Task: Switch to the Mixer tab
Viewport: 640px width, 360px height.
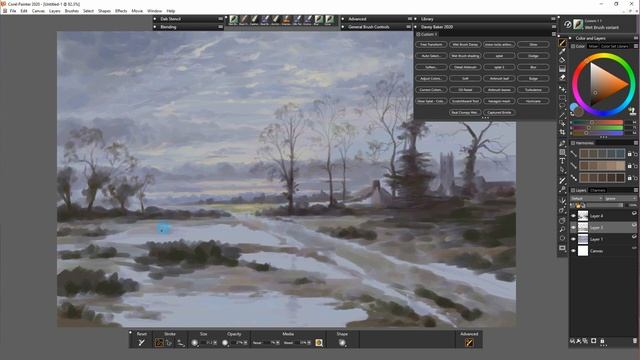Action: tap(593, 46)
